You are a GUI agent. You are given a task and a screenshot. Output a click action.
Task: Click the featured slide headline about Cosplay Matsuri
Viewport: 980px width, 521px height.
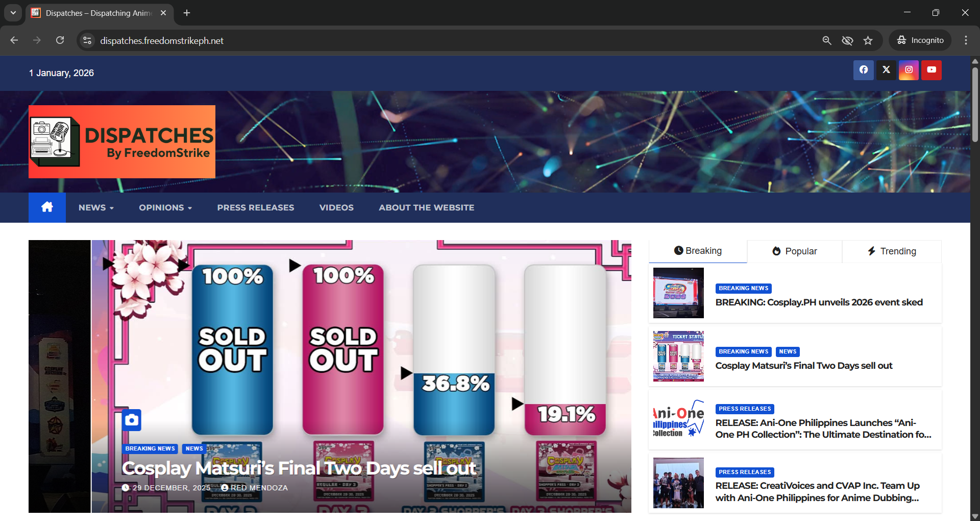pos(299,468)
